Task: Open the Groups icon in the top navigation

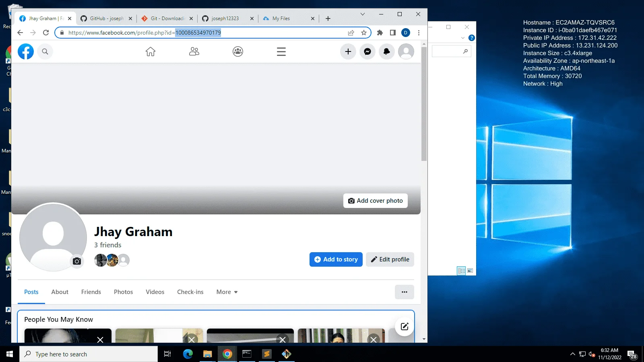Action: click(238, 51)
